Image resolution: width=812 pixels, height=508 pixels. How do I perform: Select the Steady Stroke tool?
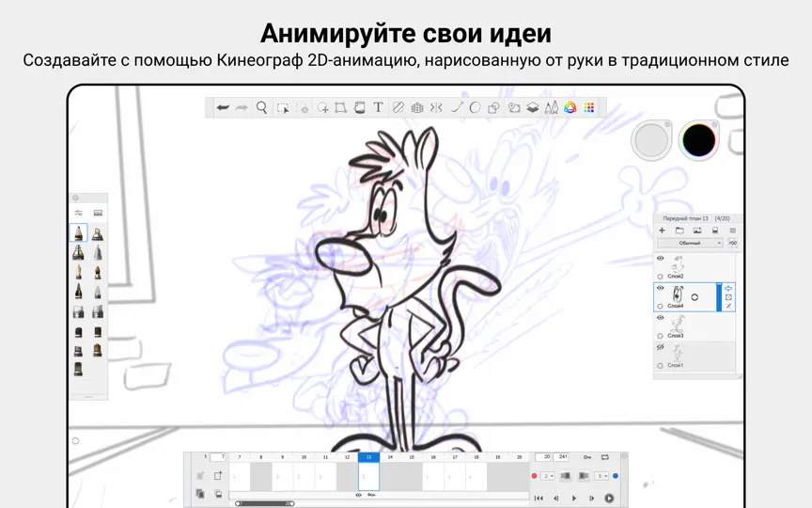tap(456, 108)
